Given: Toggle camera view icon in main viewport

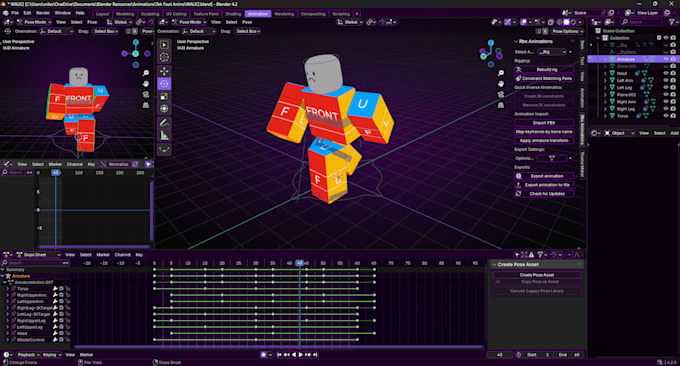Looking at the screenshot, I should [x=501, y=95].
